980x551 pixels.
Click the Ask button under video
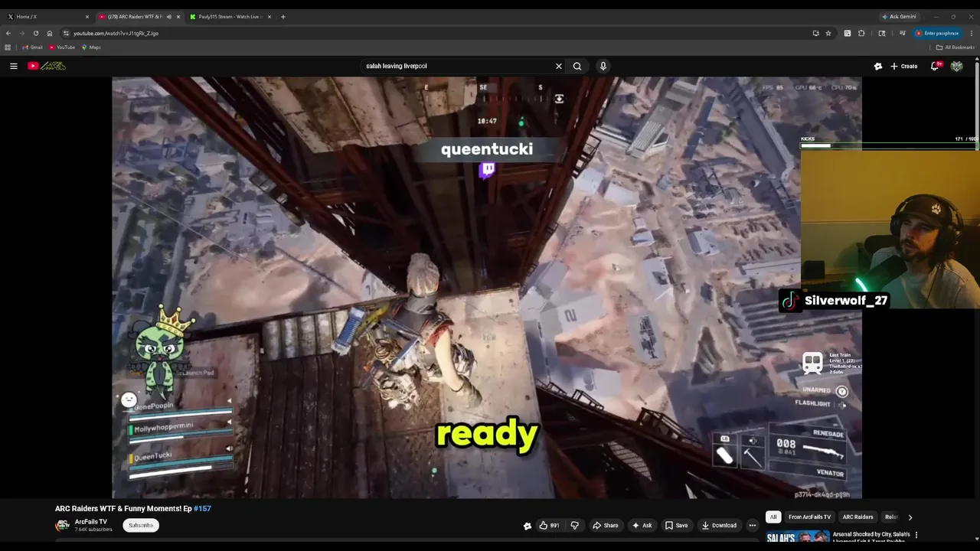point(642,525)
